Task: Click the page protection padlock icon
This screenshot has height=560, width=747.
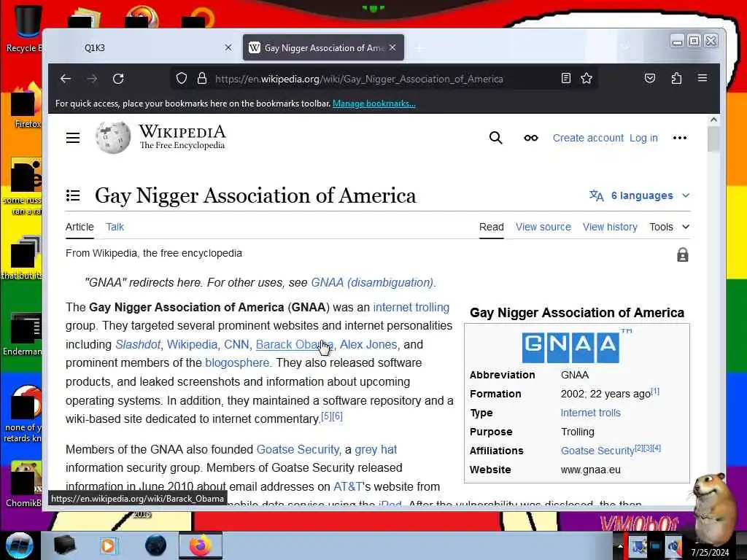Action: [x=683, y=254]
